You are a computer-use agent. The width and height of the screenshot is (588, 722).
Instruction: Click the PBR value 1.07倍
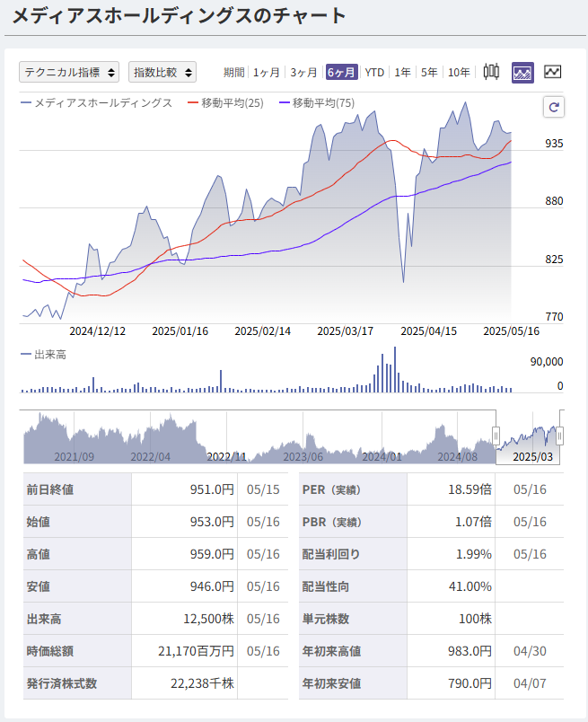[x=473, y=522]
